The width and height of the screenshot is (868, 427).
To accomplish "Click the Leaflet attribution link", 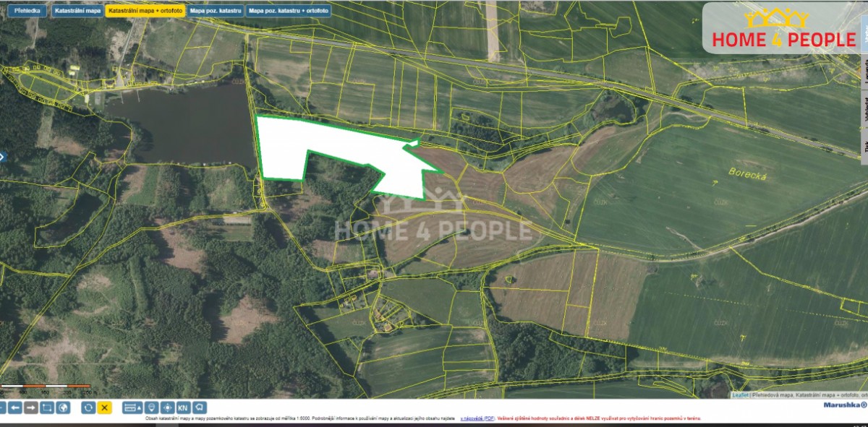I will pos(740,395).
